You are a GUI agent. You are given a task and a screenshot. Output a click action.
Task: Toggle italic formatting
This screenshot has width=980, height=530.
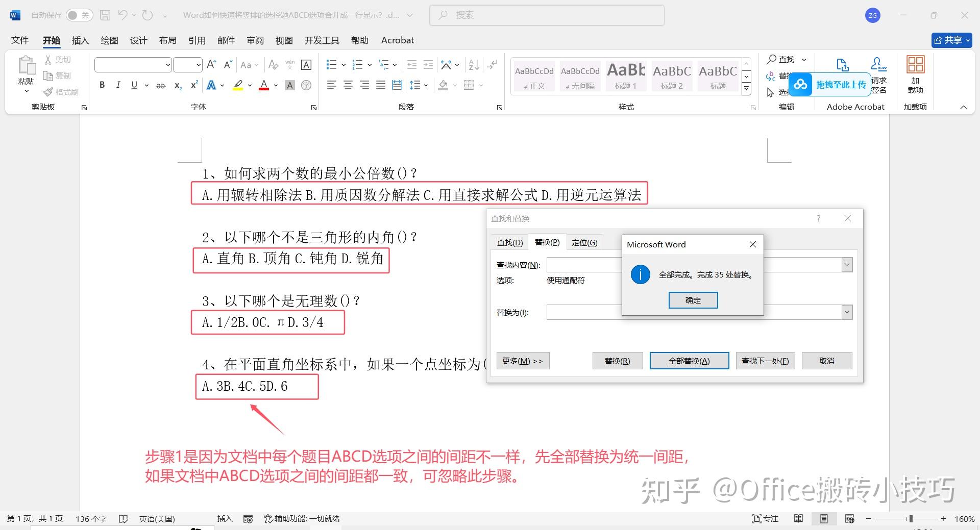[x=118, y=85]
